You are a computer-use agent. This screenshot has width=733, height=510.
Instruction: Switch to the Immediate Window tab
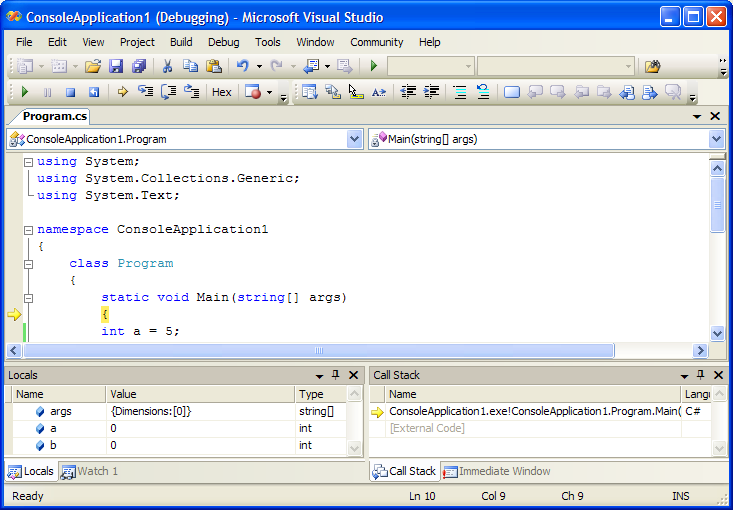tap(496, 471)
